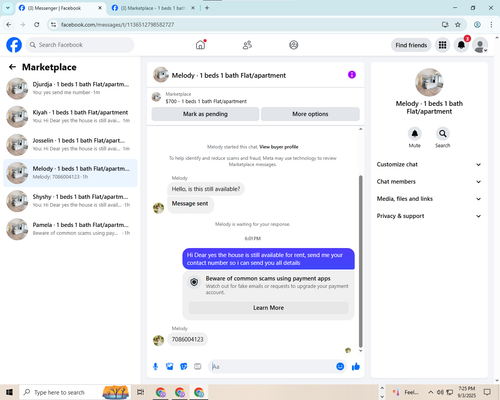This screenshot has height=400, width=500.
Task: Click chat scrollbar down arrow
Action: click(x=360, y=351)
